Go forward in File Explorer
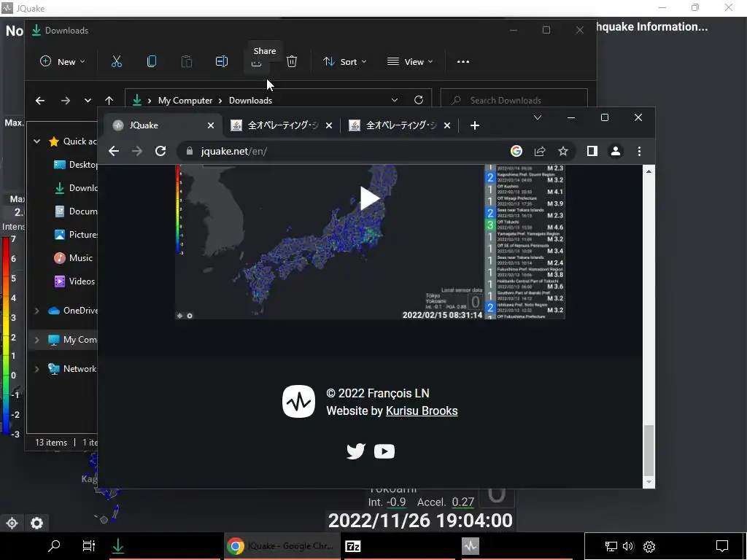The width and height of the screenshot is (747, 560). pyautogui.click(x=66, y=101)
